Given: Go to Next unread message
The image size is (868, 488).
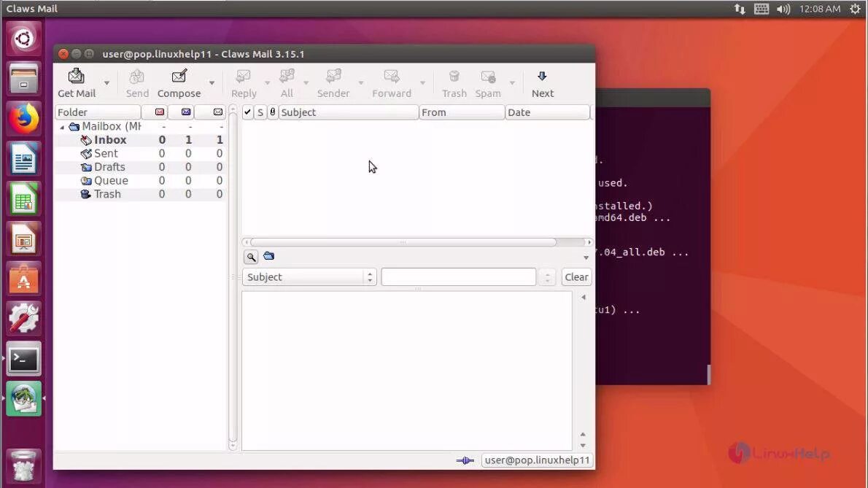Looking at the screenshot, I should click(x=543, y=83).
